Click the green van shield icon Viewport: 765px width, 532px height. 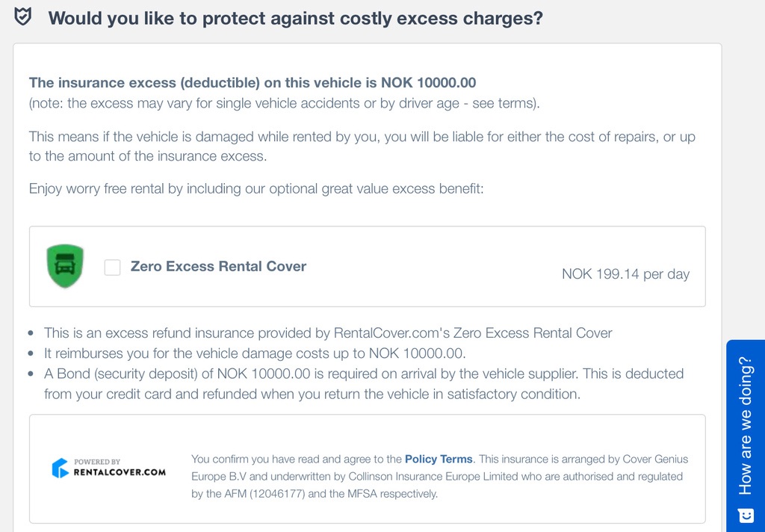pos(65,266)
